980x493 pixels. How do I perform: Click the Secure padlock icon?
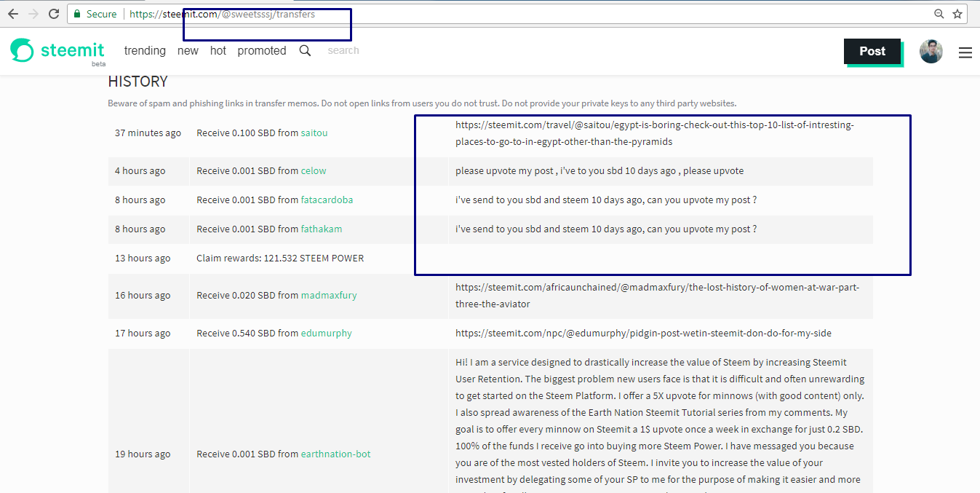point(76,14)
